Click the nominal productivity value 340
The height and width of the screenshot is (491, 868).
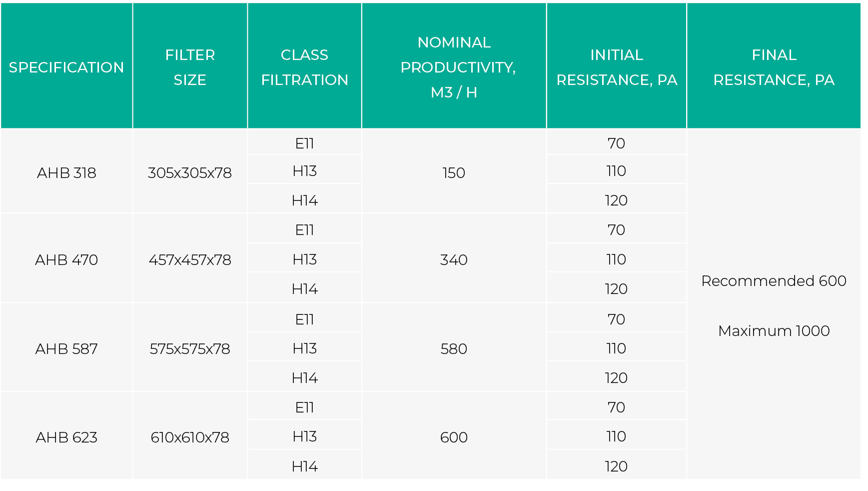[454, 259]
